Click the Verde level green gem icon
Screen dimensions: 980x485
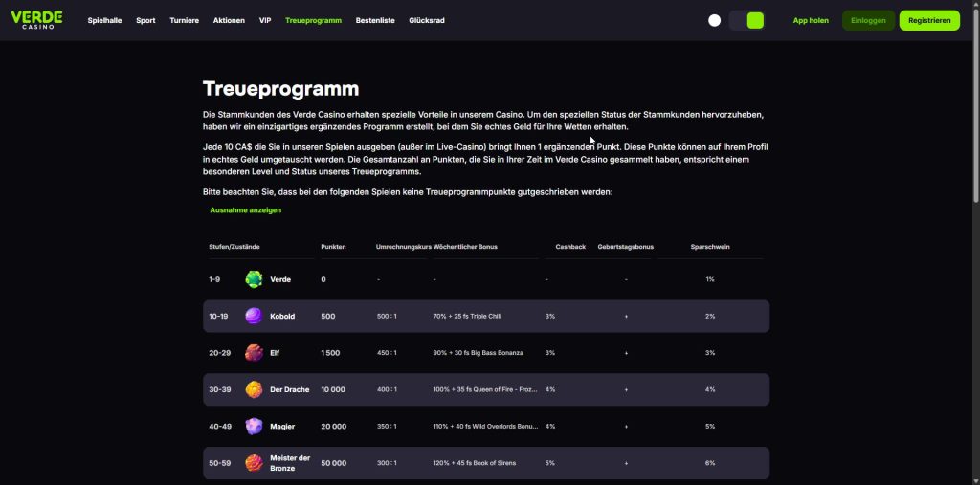click(x=254, y=279)
